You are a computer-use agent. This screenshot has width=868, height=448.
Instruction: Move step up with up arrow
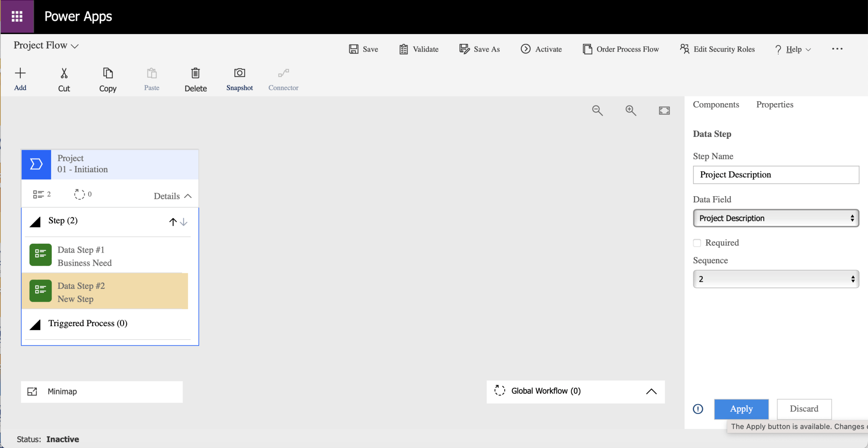coord(173,222)
